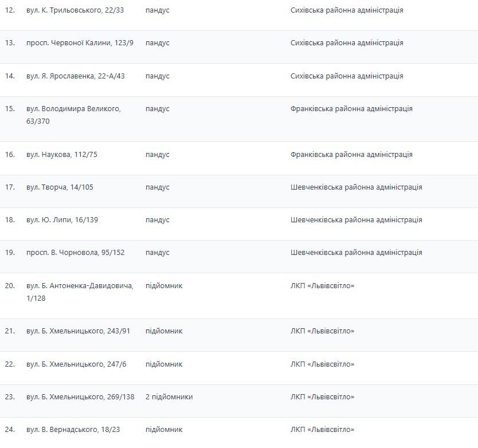Viewport: 478px width, 448px height.
Task: Select row number 20 cell
Action: (x=10, y=286)
